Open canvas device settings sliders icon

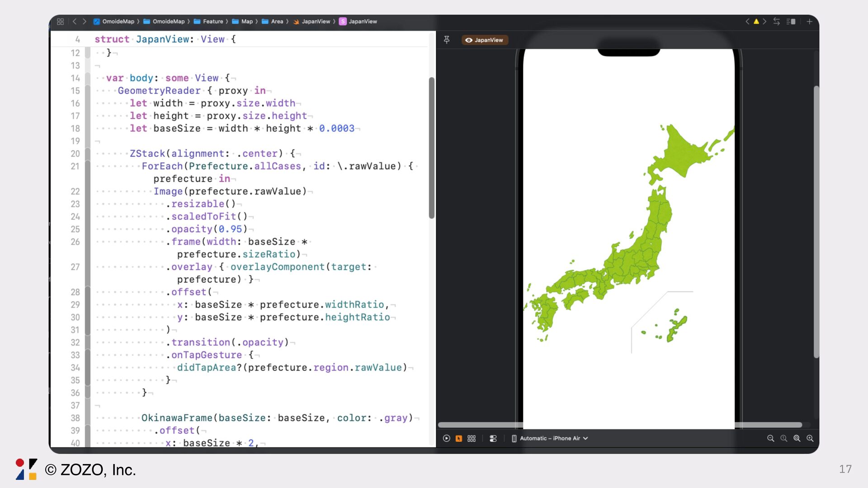coord(493,438)
